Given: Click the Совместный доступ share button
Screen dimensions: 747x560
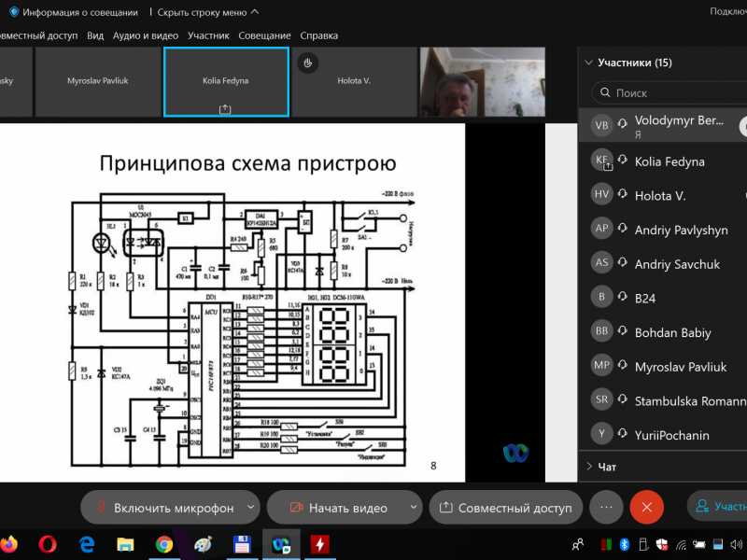Looking at the screenshot, I should tap(505, 508).
